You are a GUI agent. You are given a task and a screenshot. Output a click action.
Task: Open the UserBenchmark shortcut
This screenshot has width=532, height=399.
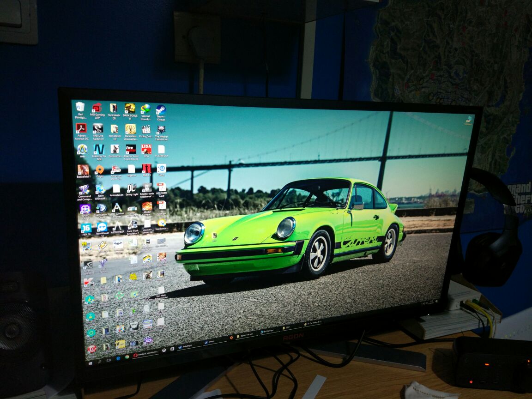coord(162,224)
